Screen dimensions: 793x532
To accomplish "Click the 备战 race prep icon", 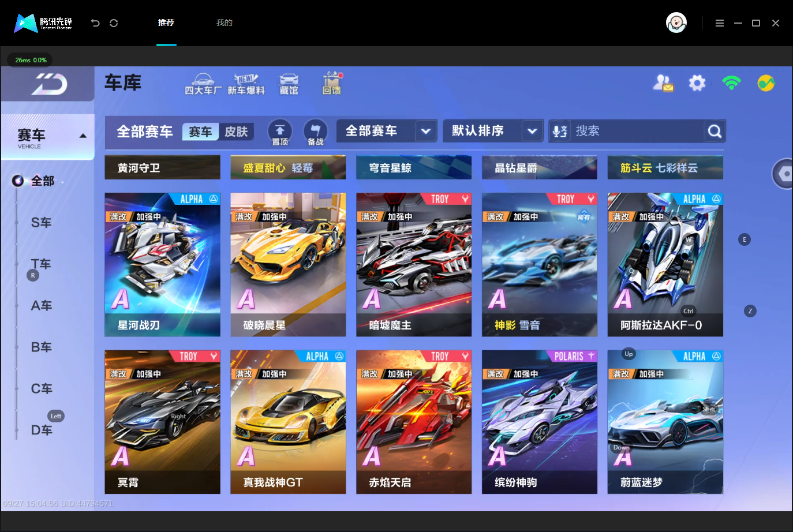I will (316, 132).
